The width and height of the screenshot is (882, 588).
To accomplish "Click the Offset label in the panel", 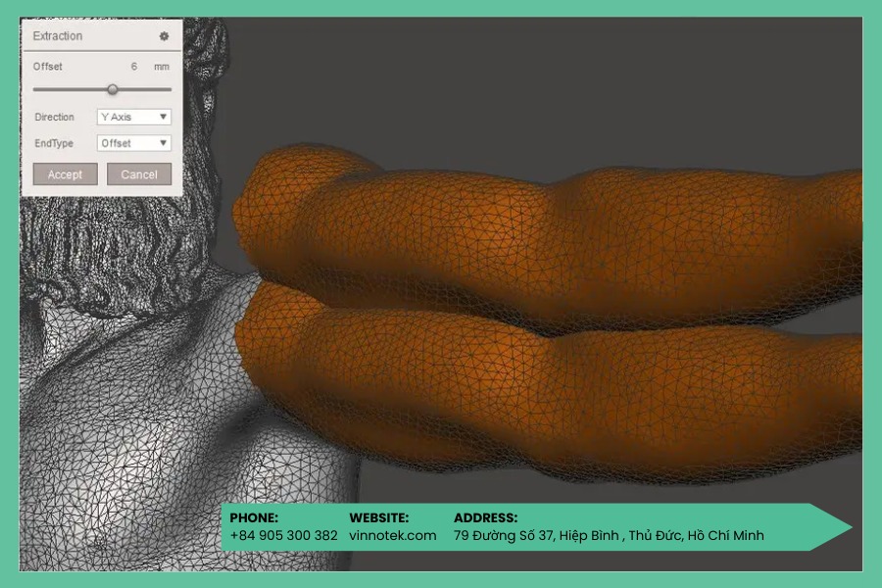I will [x=48, y=67].
